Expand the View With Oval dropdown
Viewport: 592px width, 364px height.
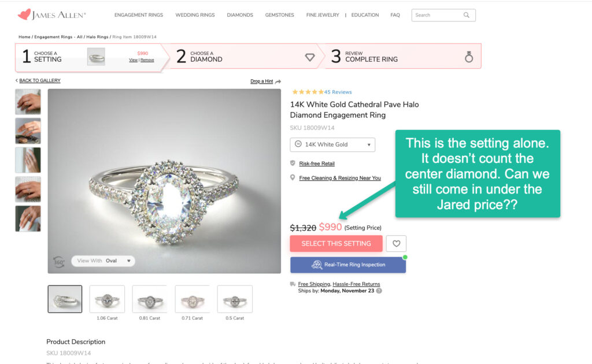point(103,261)
